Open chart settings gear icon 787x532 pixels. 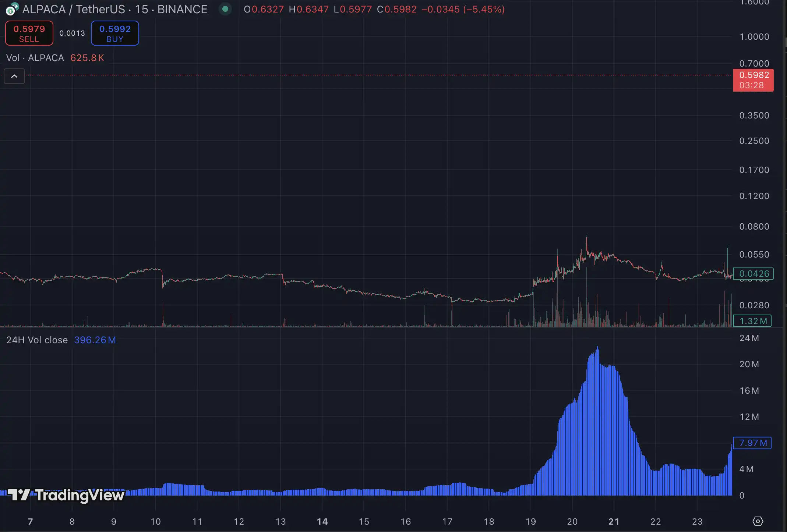click(758, 521)
